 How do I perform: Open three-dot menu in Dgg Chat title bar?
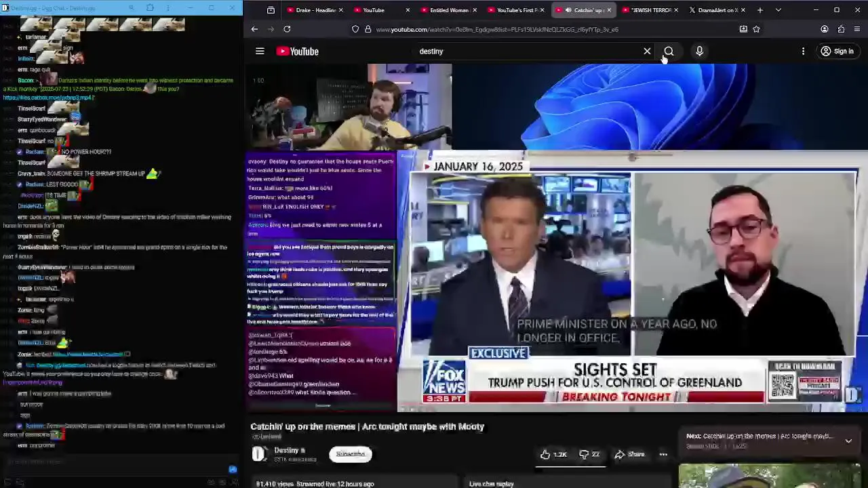pyautogui.click(x=167, y=8)
